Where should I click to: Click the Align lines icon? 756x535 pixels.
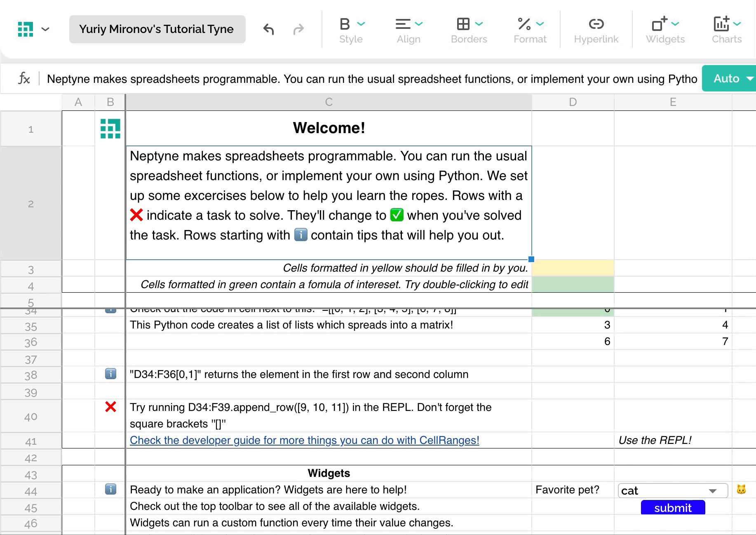point(403,24)
